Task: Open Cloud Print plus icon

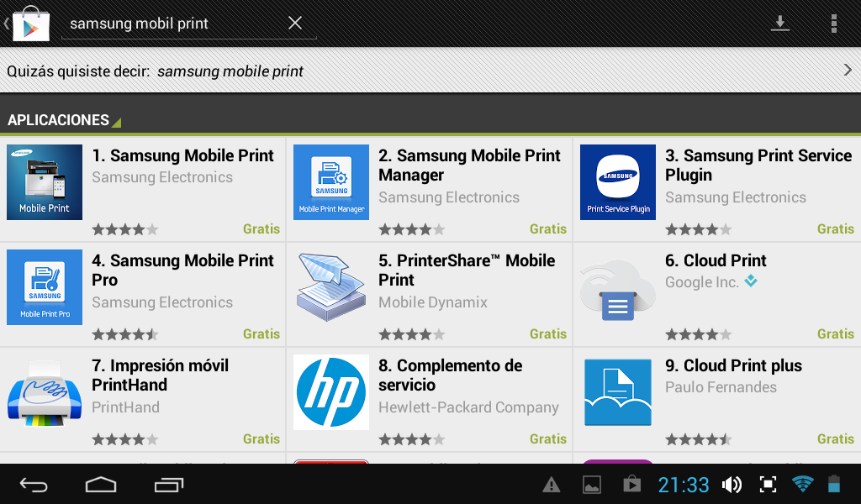Action: [618, 392]
